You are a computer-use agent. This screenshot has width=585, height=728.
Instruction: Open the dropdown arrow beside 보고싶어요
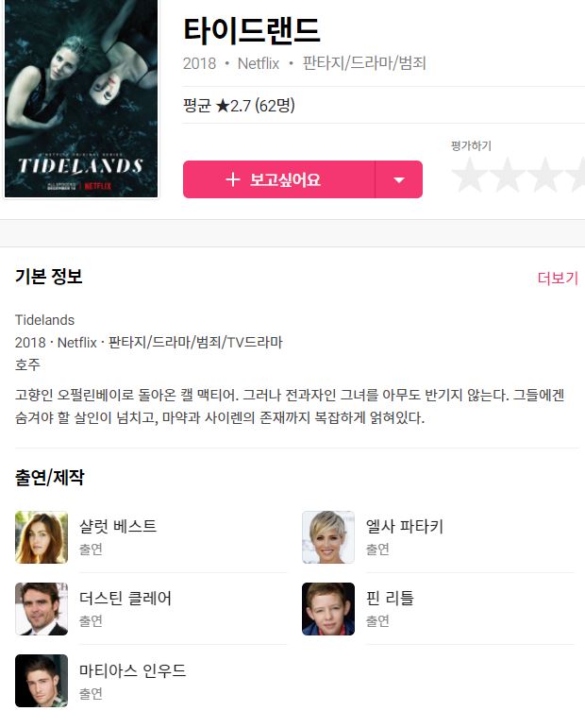tap(399, 179)
